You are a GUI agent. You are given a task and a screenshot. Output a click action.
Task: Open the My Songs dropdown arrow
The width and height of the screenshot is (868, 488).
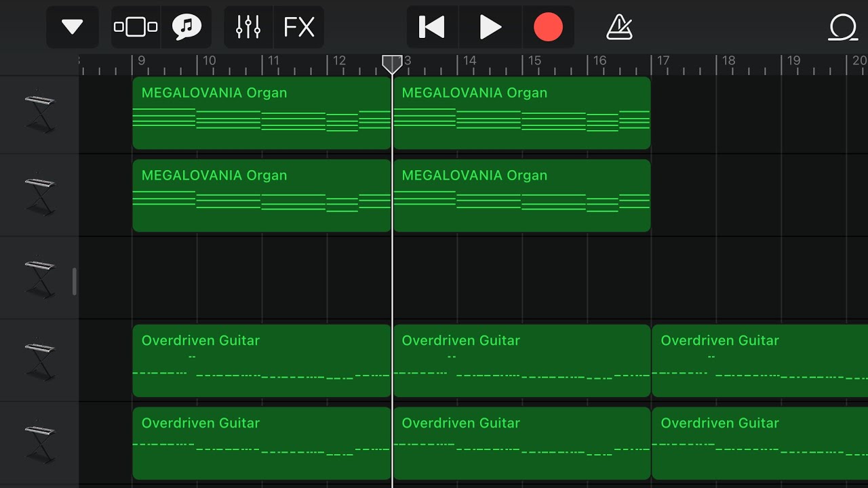click(72, 27)
